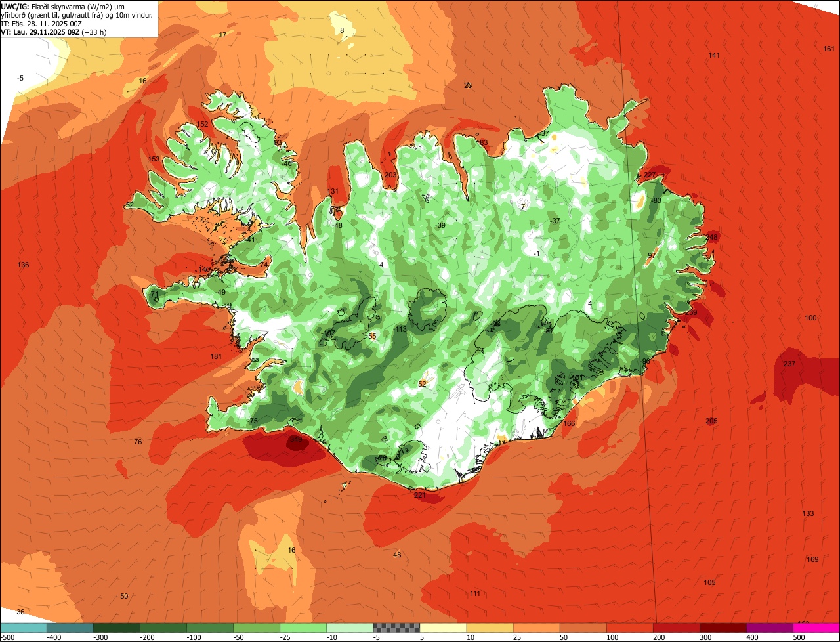Click the magenta legend swatch above 500
Screen dimensions: 840x642
816,628
